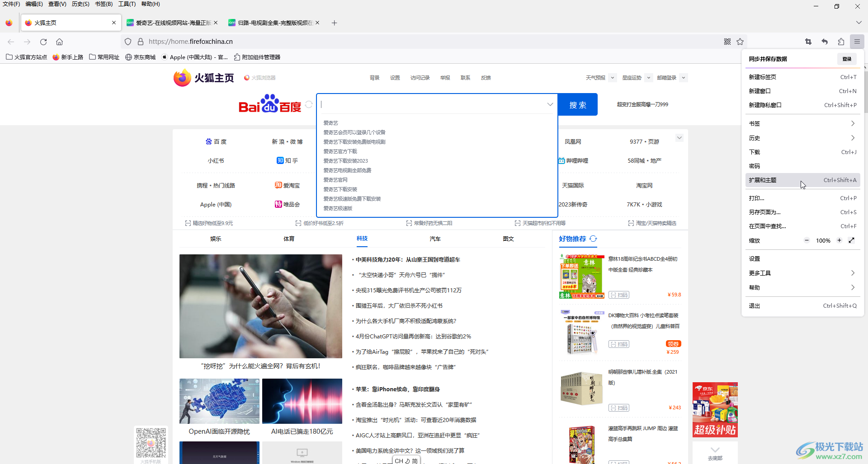Refresh the 好物推荐 recommendations
The image size is (868, 464).
(x=593, y=239)
